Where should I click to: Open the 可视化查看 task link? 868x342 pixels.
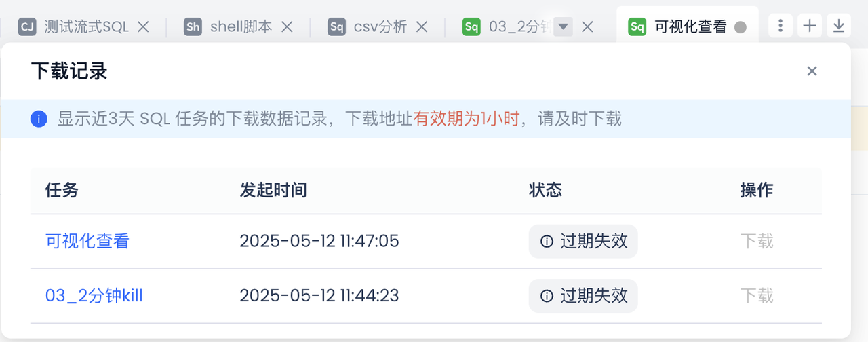[87, 241]
